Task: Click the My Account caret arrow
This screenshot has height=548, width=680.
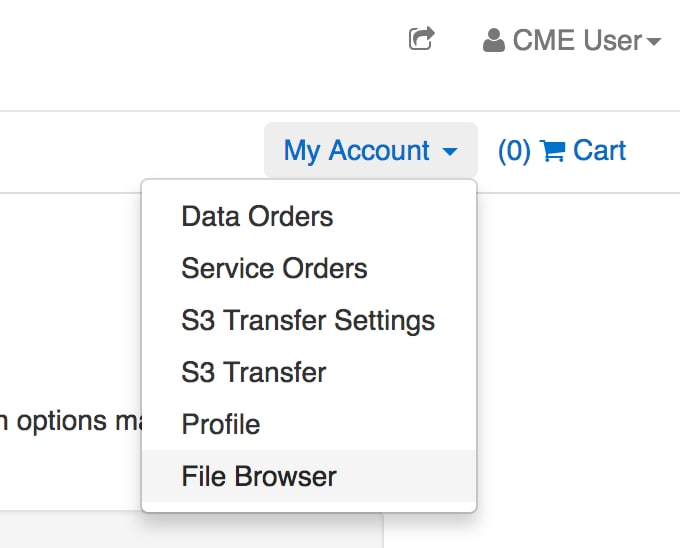Action: (449, 152)
